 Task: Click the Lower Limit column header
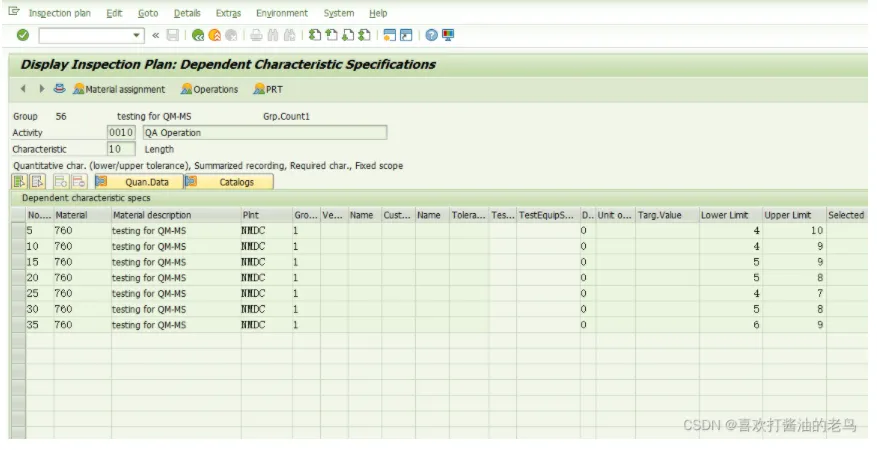tap(730, 215)
